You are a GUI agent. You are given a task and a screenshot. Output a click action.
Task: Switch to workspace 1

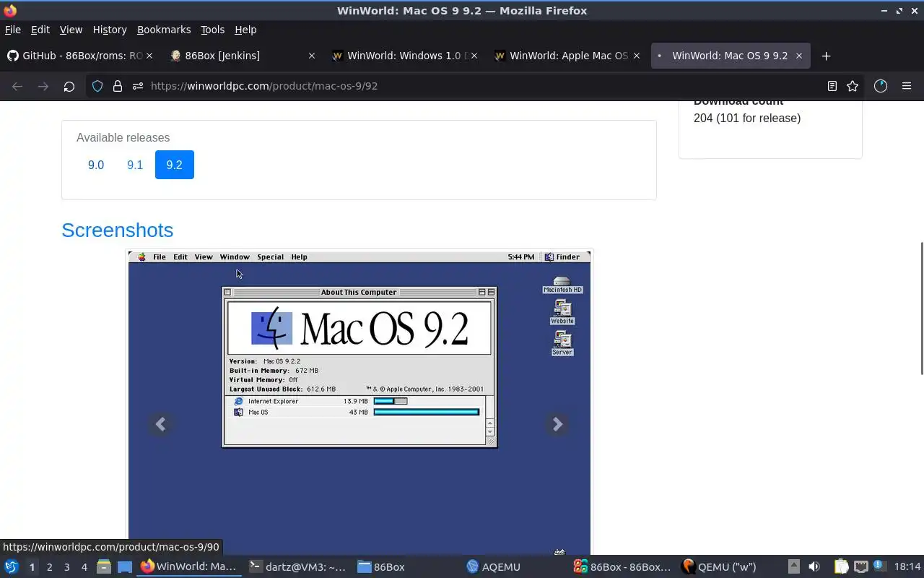[32, 567]
